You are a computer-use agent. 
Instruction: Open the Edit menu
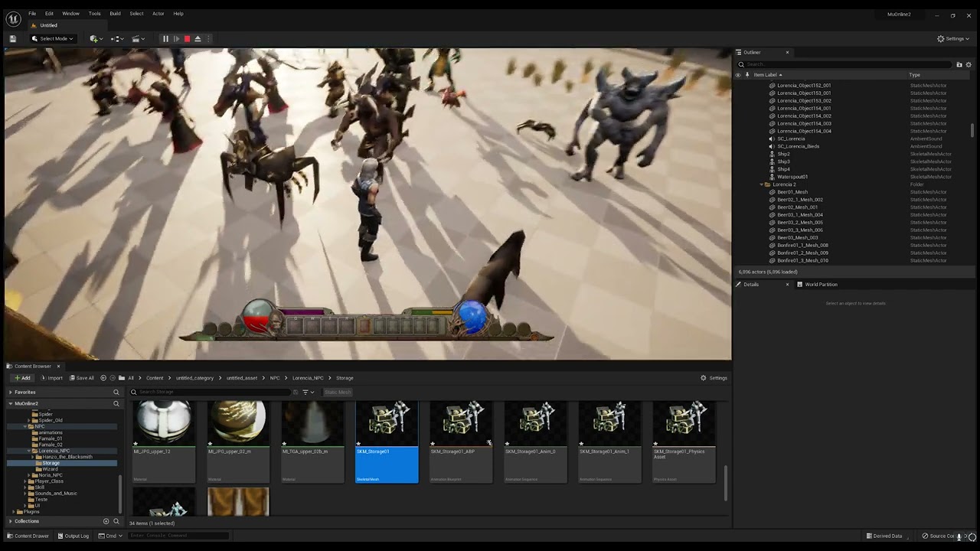click(x=49, y=14)
